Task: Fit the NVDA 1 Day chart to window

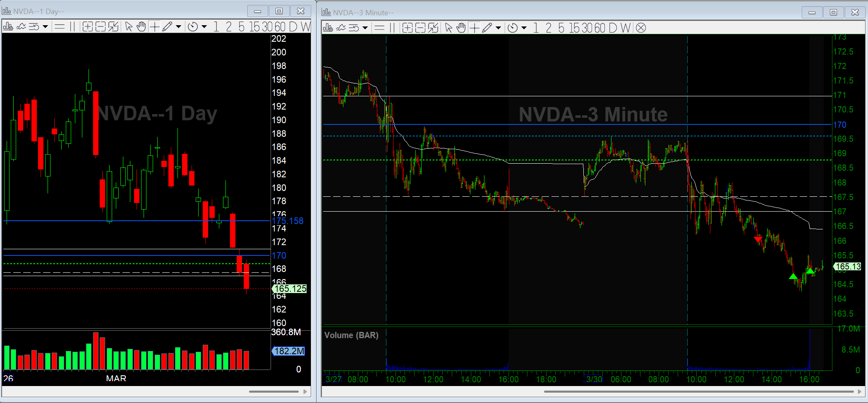Action: pos(113,27)
